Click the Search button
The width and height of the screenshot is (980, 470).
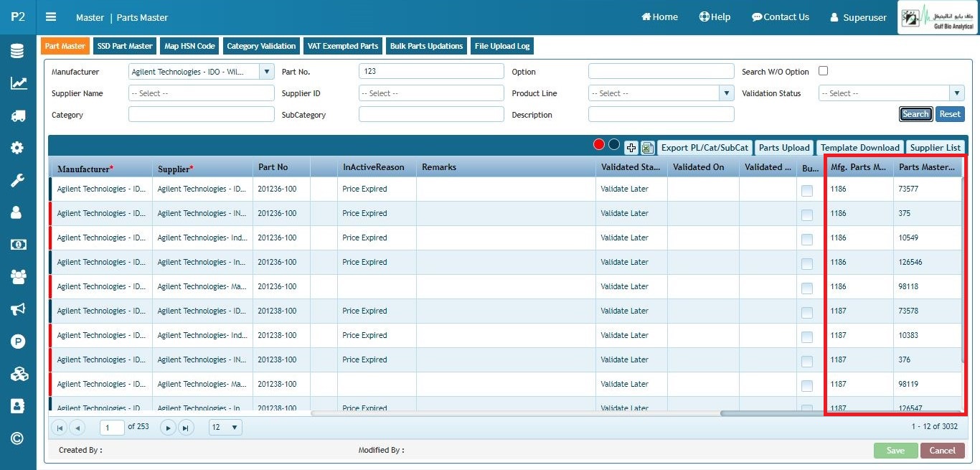point(915,114)
